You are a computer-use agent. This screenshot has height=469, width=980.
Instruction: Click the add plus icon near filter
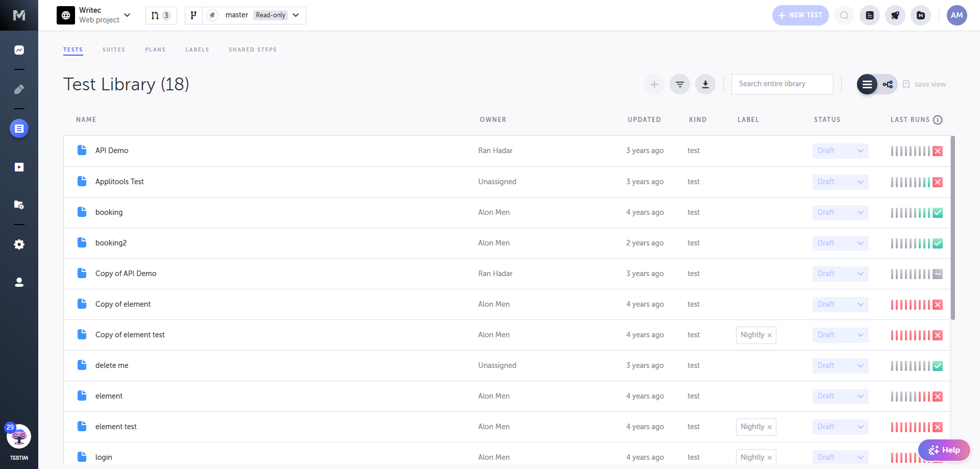[x=654, y=84]
